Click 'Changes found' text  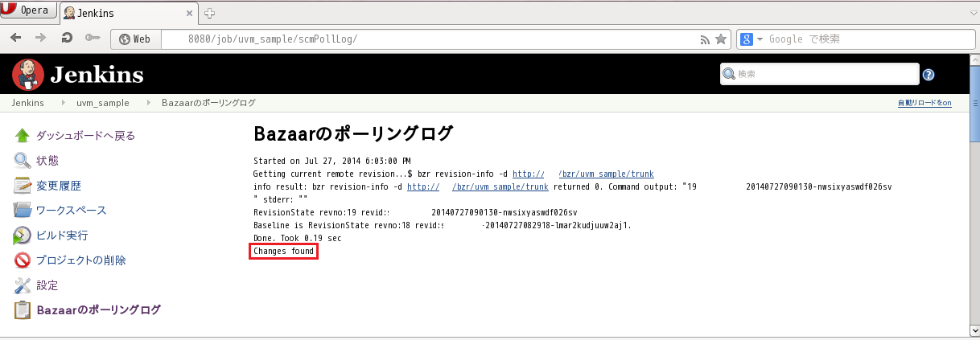pyautogui.click(x=283, y=252)
